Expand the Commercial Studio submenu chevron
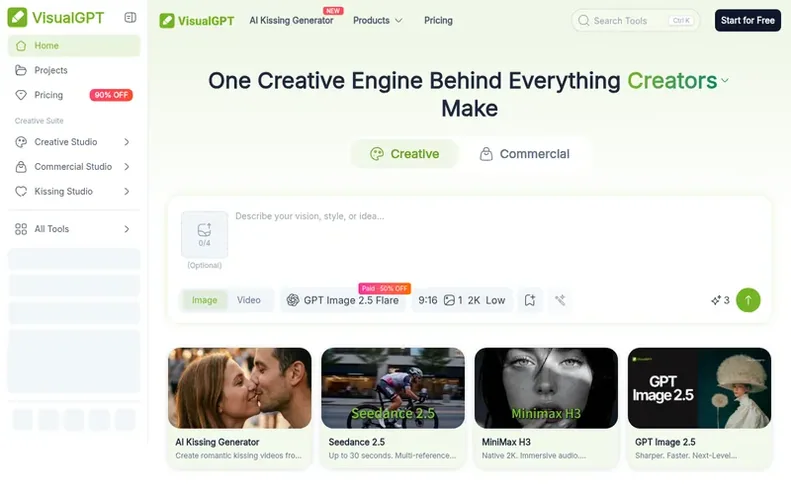 127,167
